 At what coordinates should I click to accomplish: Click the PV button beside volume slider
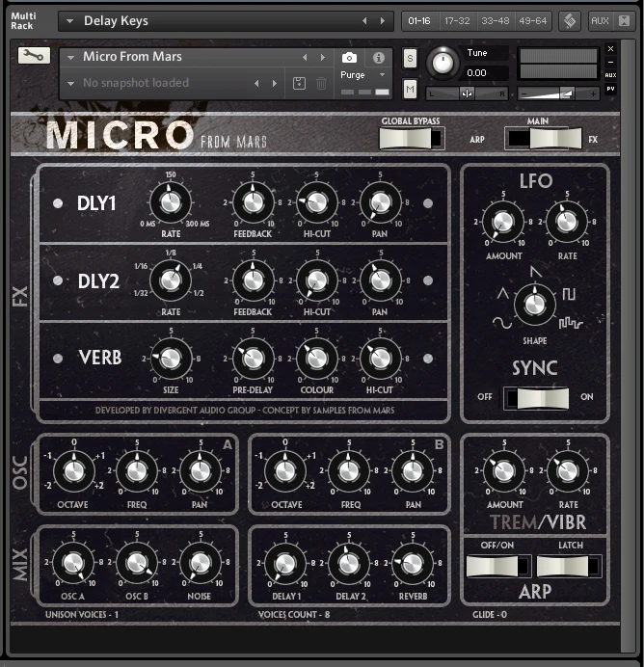click(610, 89)
